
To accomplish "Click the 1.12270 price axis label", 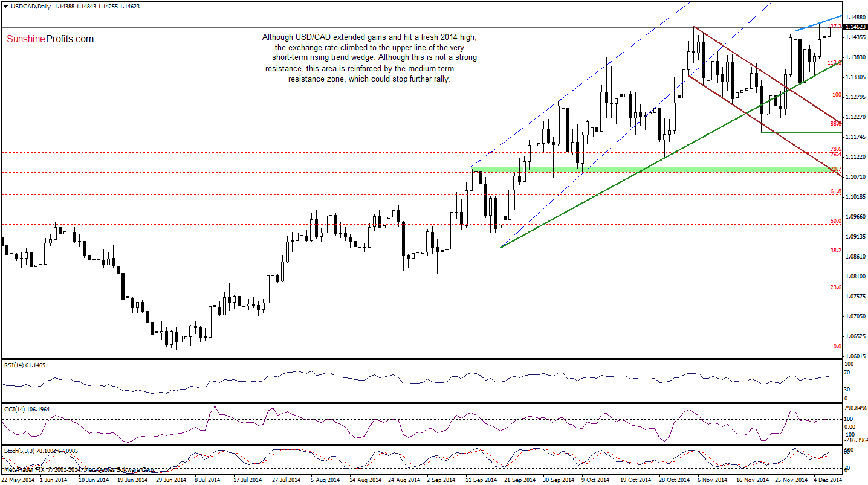I will click(855, 117).
